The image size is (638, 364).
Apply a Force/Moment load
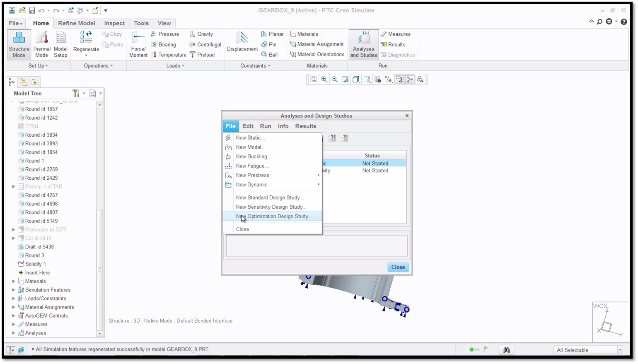tap(138, 44)
